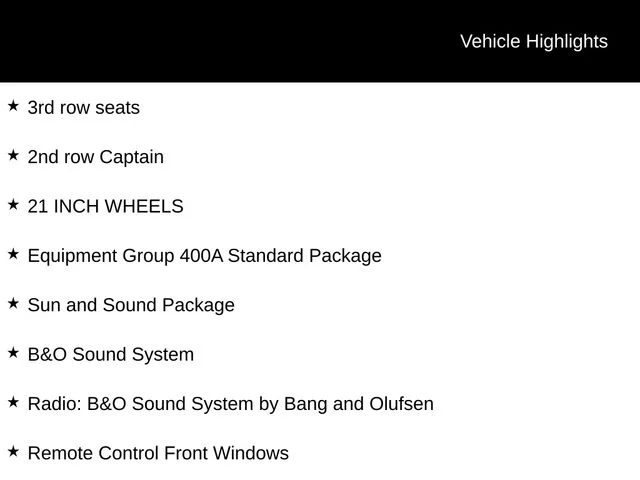
Task: Select the star bullet before 21 INCH WHEELS
Action: (x=13, y=204)
